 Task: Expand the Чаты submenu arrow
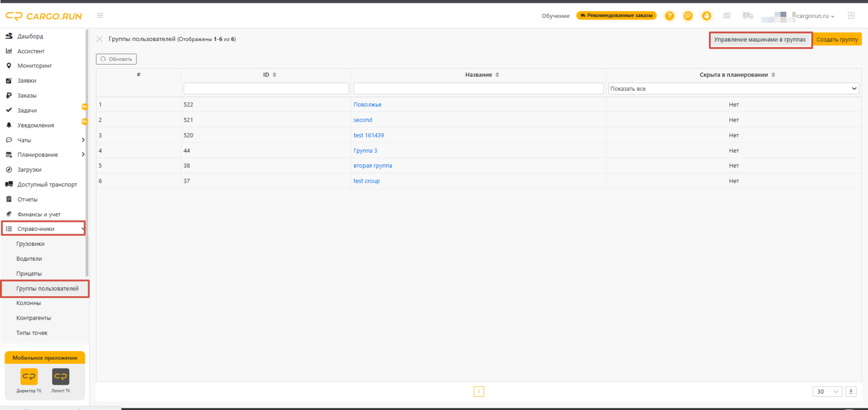point(83,140)
